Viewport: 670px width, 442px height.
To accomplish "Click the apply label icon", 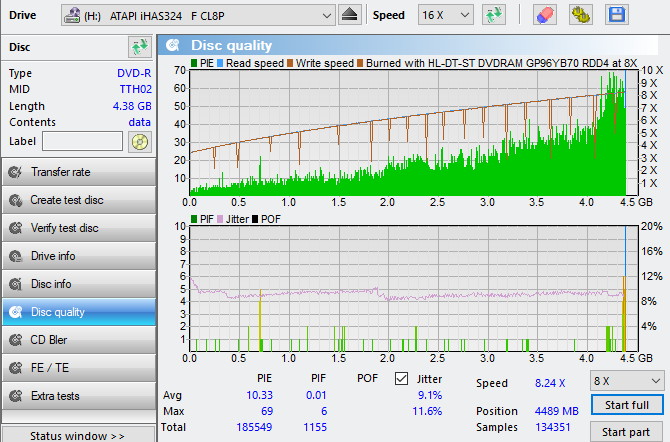I will (139, 142).
